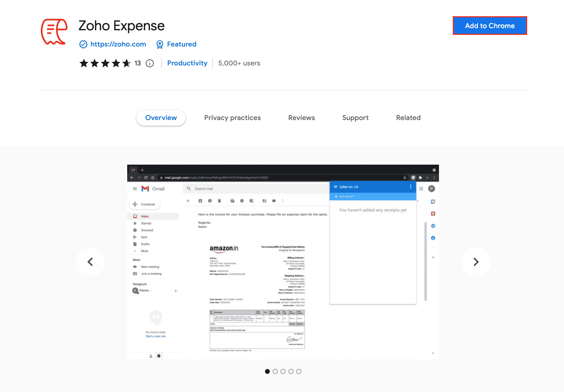Image resolution: width=564 pixels, height=392 pixels.
Task: Click the Add to Chrome button
Action: pyautogui.click(x=490, y=26)
